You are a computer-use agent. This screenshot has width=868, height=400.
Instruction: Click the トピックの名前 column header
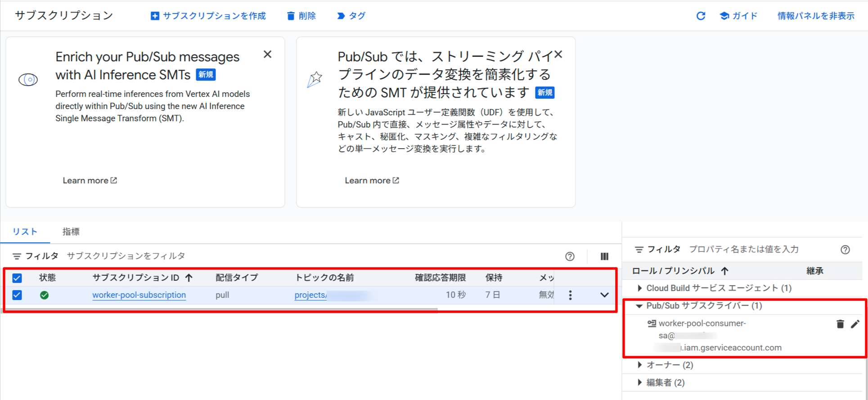pyautogui.click(x=324, y=277)
